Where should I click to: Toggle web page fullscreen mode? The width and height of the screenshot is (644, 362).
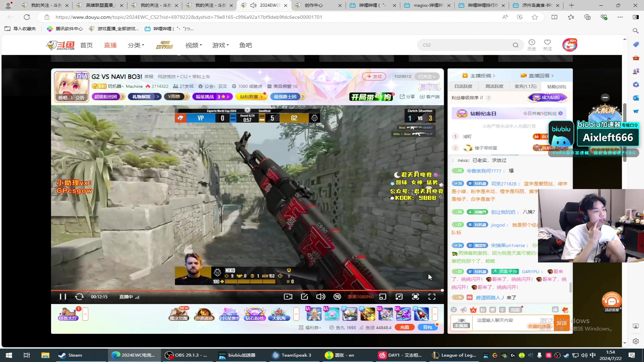click(416, 297)
